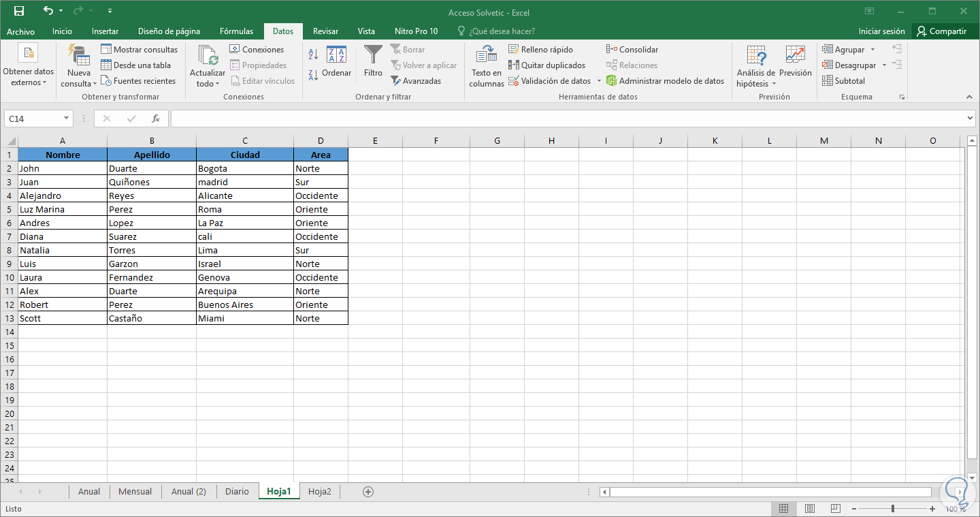
Task: Select Desde una tabla
Action: coord(135,65)
